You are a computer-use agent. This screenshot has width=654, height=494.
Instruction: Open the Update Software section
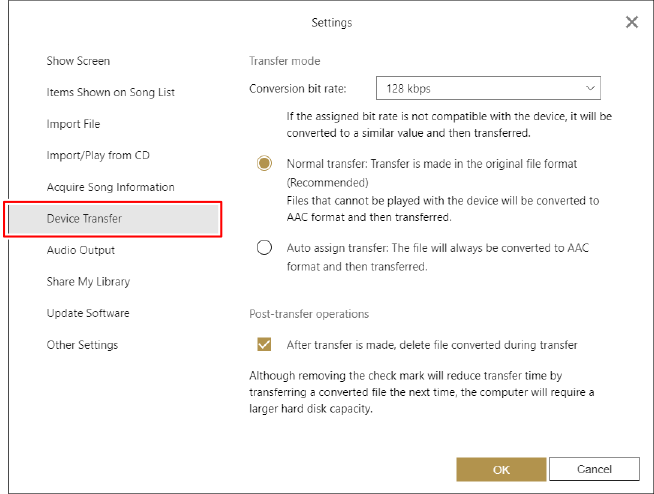click(x=88, y=313)
